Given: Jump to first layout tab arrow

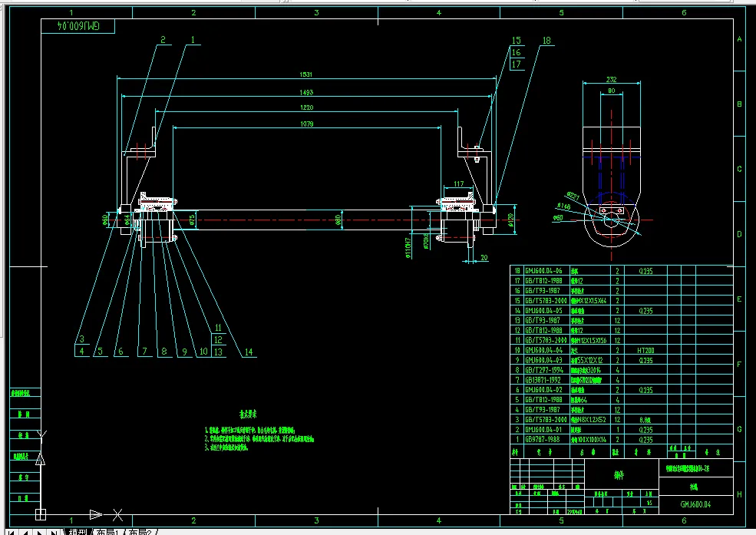Looking at the screenshot, I should pos(12,532).
